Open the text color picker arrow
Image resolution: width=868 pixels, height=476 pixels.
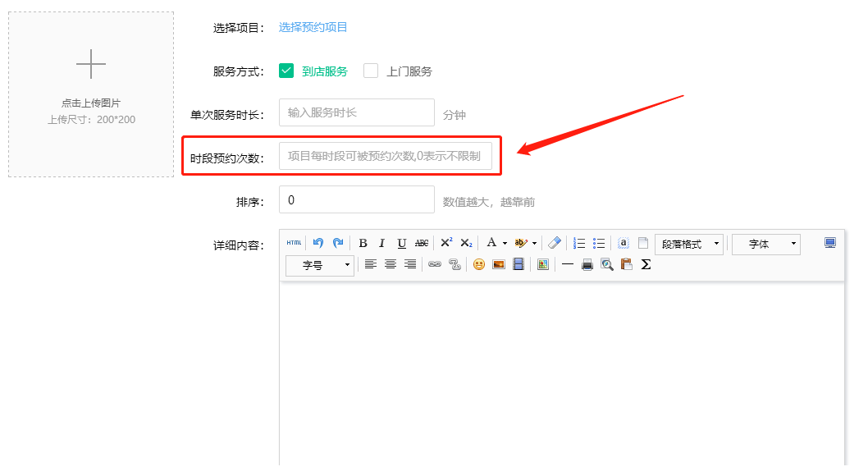click(505, 243)
